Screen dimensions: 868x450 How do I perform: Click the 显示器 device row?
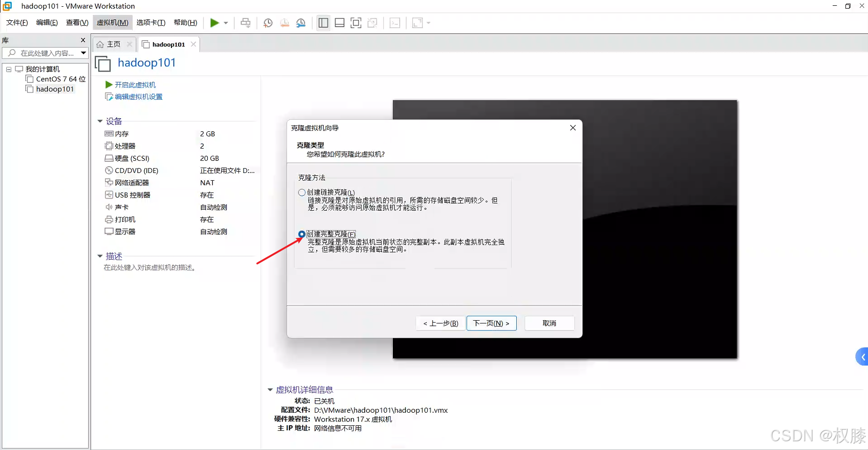[179, 232]
